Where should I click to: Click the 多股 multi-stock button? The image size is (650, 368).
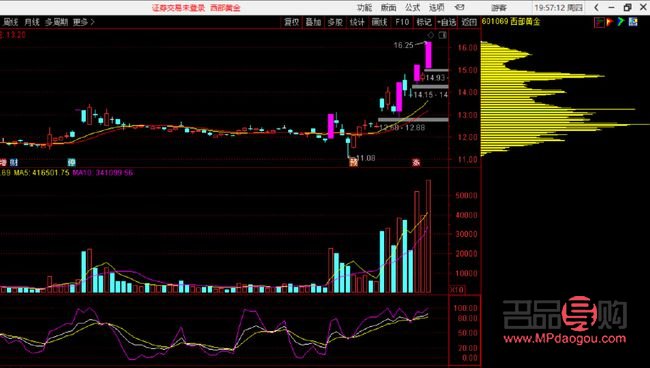(x=335, y=22)
